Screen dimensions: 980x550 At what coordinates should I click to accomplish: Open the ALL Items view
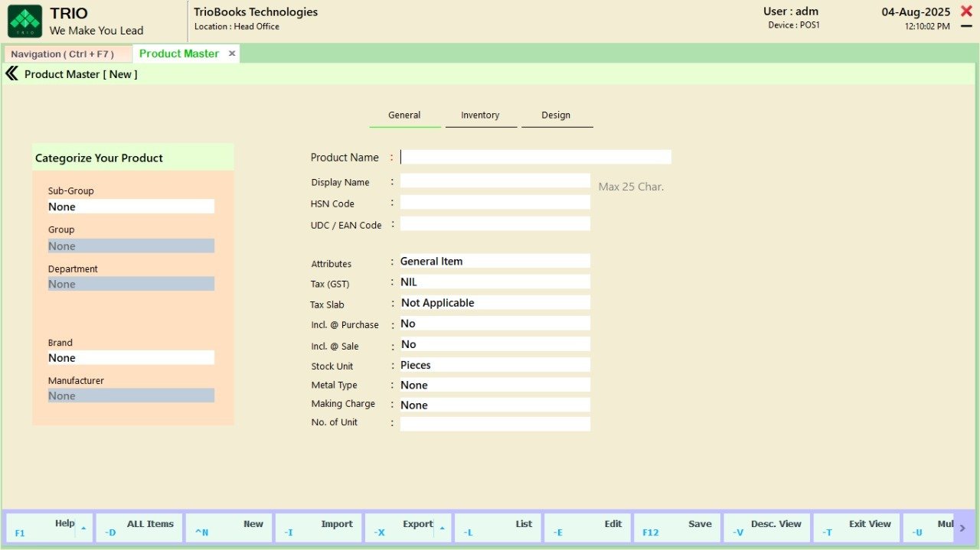(139, 528)
